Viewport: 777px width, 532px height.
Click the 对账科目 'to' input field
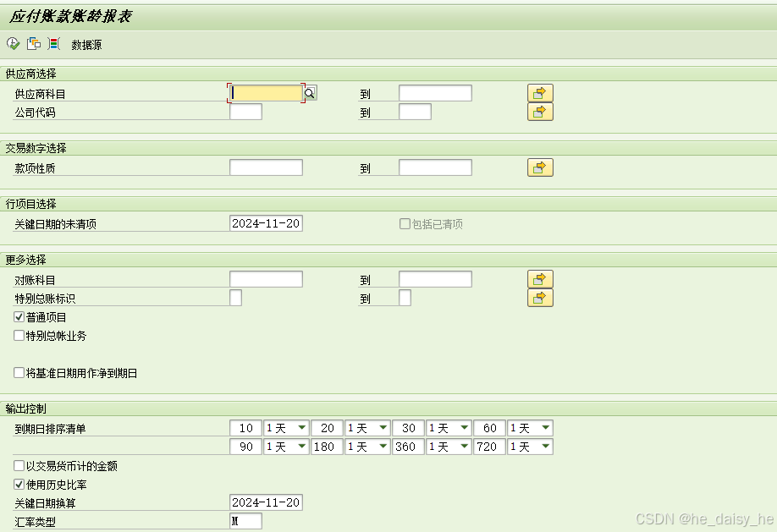click(435, 279)
